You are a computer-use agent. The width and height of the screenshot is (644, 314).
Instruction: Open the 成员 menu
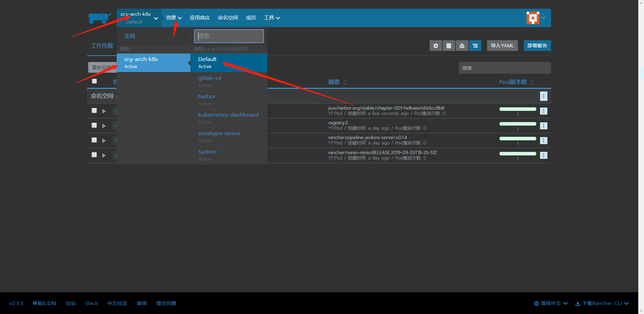pos(251,18)
